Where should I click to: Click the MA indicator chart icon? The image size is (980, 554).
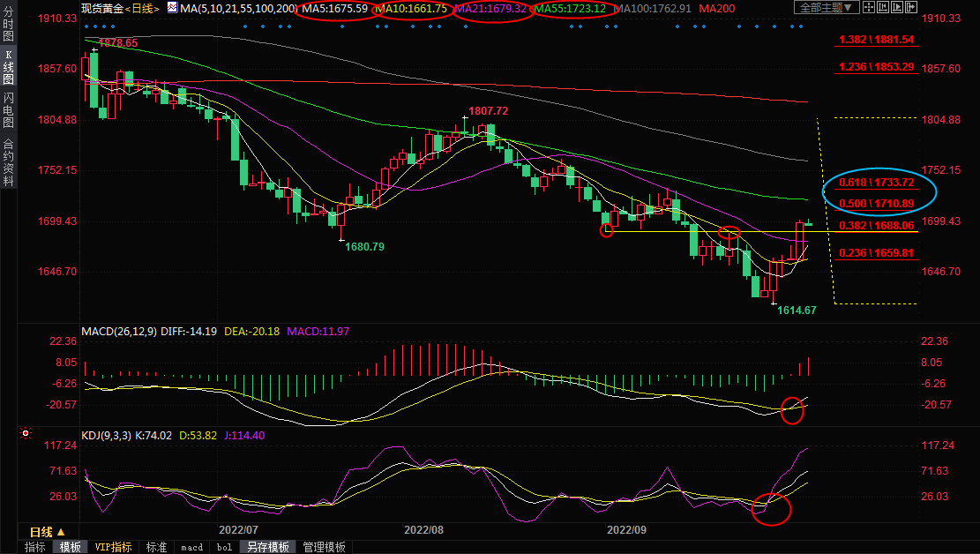tap(173, 9)
